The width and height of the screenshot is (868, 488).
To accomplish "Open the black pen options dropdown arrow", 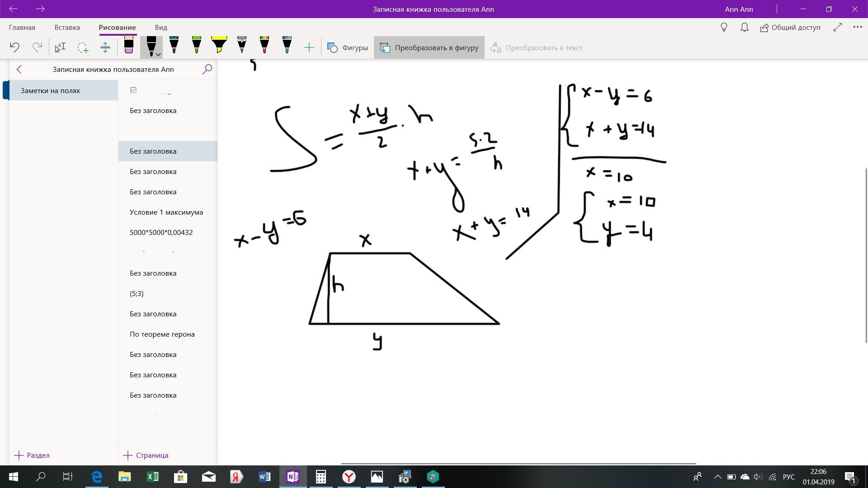I will 158,54.
